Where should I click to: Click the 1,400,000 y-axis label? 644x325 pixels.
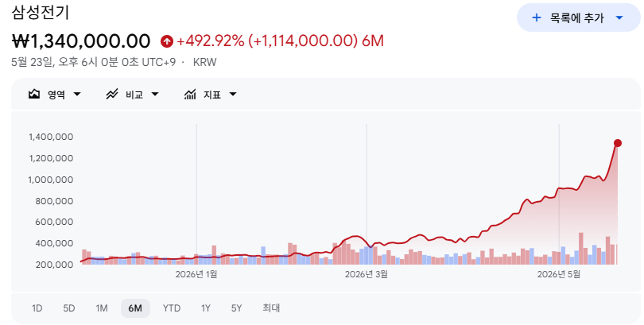[51, 137]
